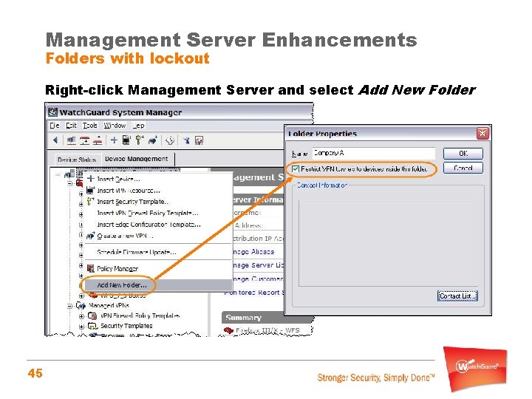Select Managed VPNs tree item
The width and height of the screenshot is (532, 399).
click(109, 305)
